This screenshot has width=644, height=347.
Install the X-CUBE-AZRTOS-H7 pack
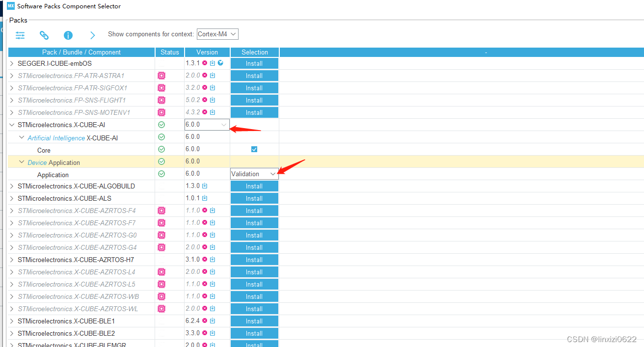click(254, 260)
